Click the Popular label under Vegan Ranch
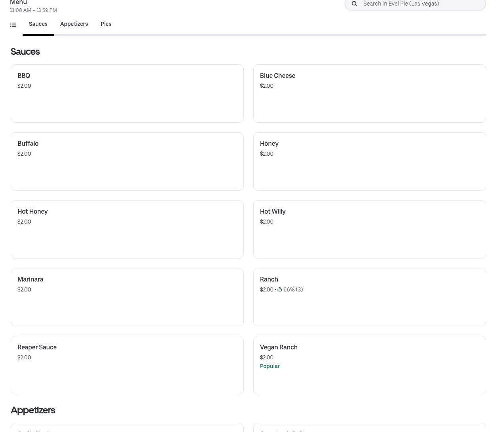Screen dimensions: 504x432 [x=270, y=366]
